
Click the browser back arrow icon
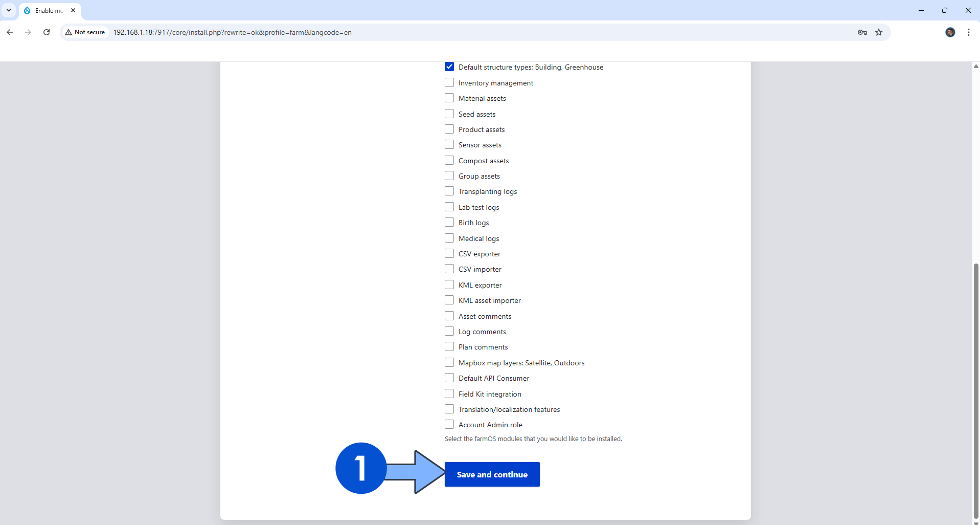pos(10,32)
